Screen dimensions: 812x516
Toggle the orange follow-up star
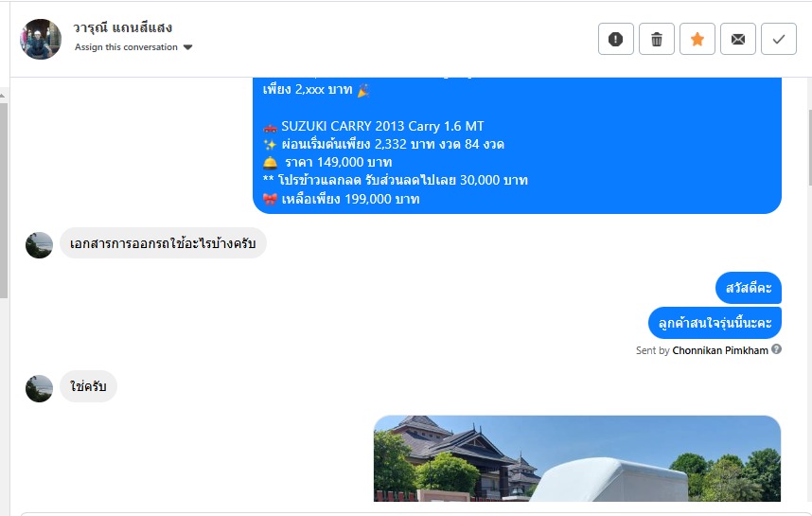(x=697, y=39)
